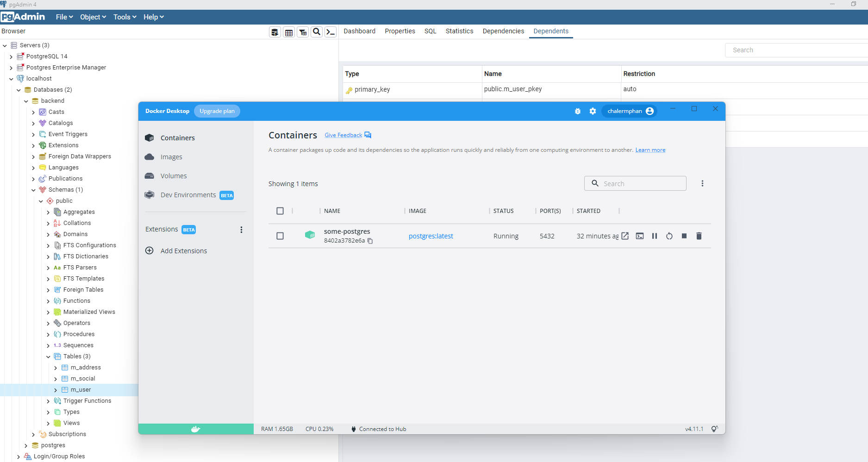
Task: Expand Postgres Enterprise Manager node
Action: click(x=11, y=68)
